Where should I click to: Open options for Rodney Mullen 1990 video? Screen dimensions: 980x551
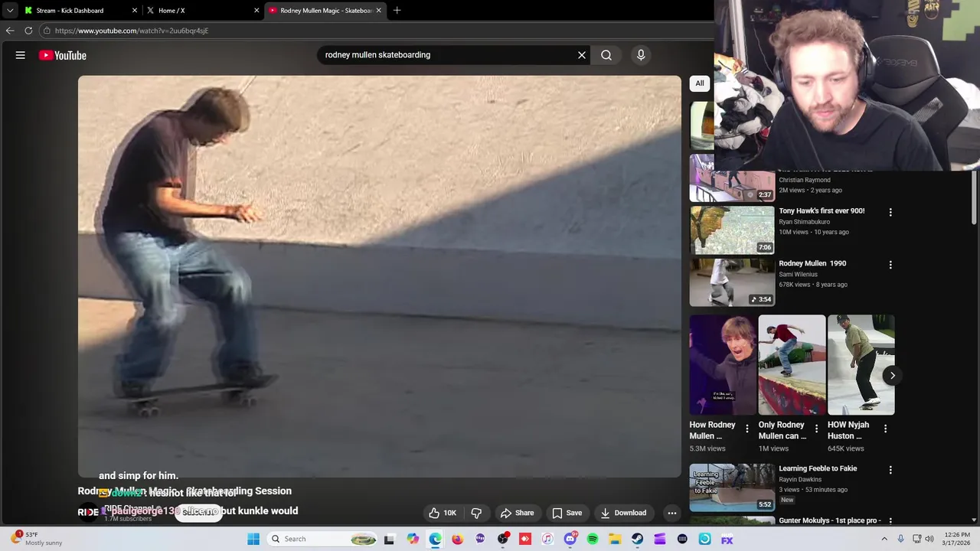(x=890, y=265)
